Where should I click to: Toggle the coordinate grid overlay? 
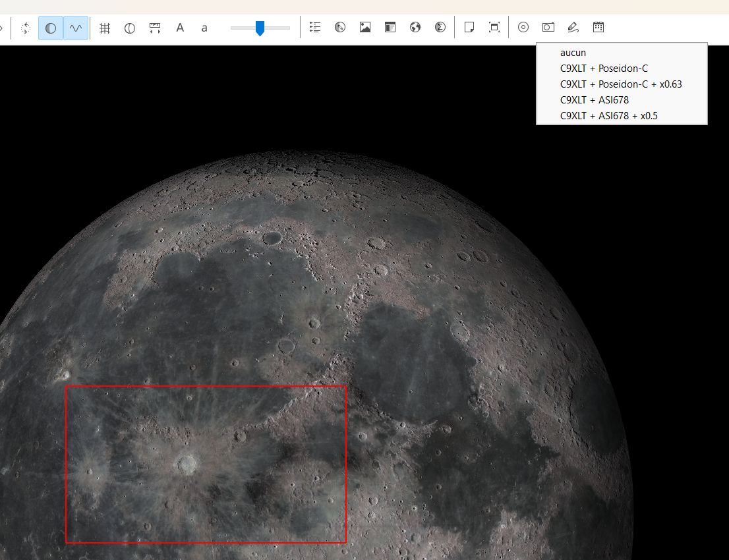(105, 28)
